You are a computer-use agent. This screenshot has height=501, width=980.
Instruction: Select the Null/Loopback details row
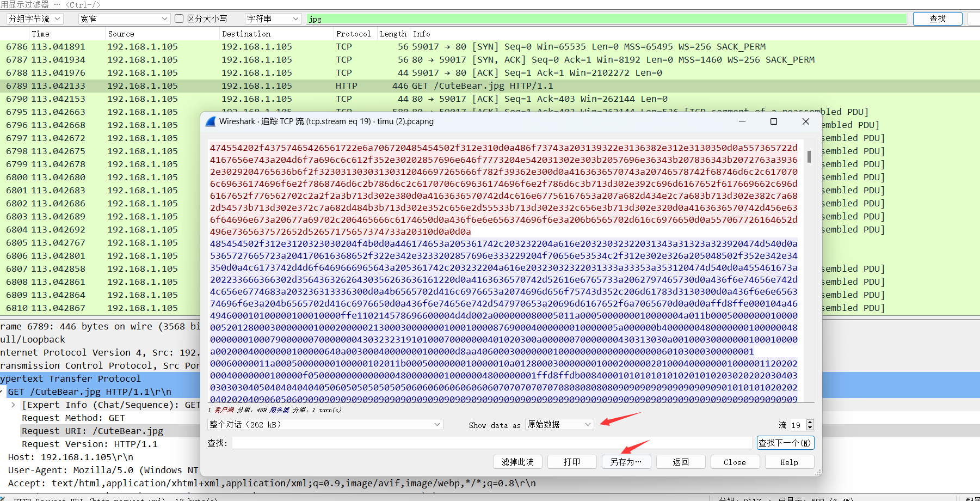[x=100, y=340]
